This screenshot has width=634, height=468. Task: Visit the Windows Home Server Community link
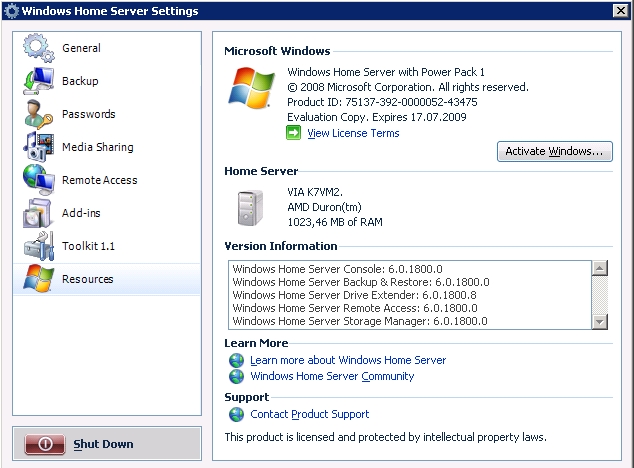(x=332, y=376)
